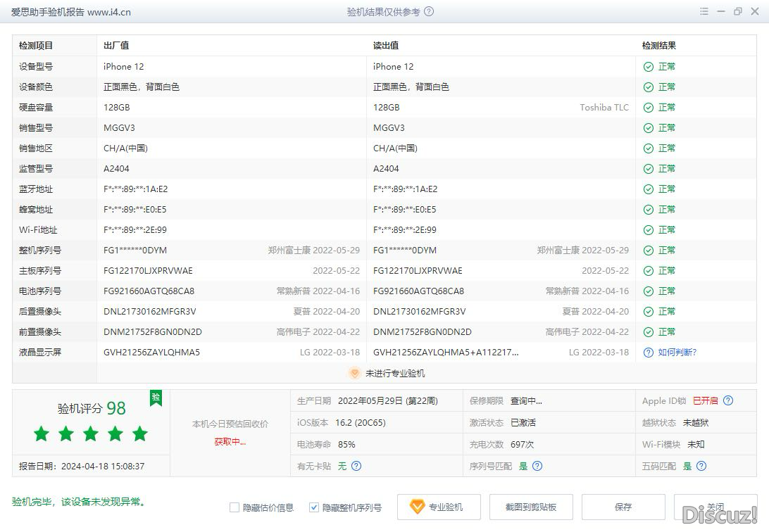769x532 pixels.
Task: Click the 正常 check icon for 前置摄像头
Action: coord(649,332)
